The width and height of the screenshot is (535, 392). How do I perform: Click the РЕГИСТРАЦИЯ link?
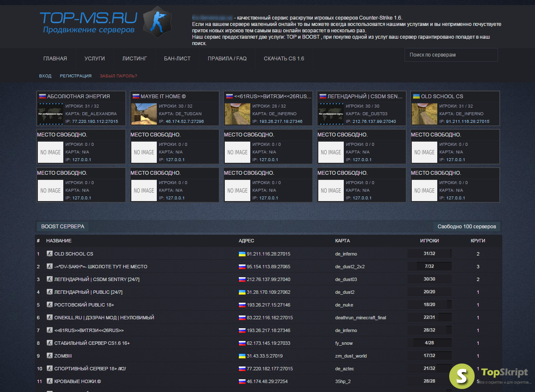[76, 76]
